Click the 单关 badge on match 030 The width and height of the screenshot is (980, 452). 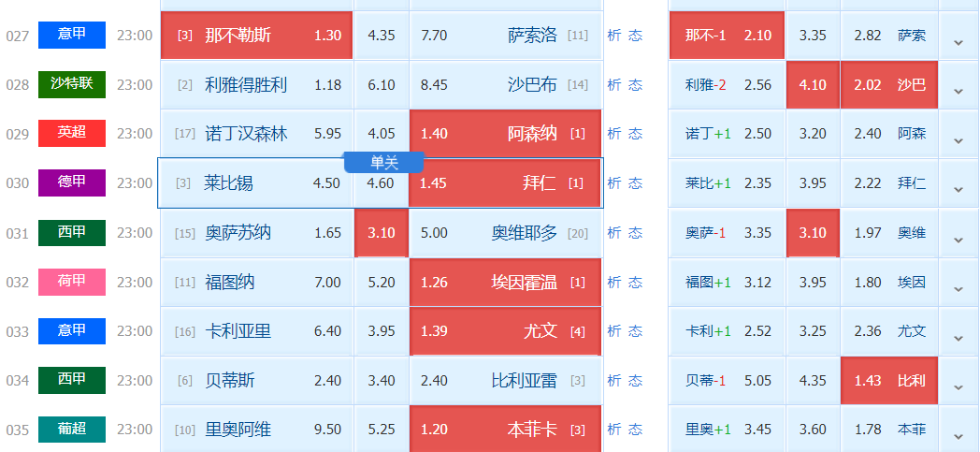click(x=384, y=163)
